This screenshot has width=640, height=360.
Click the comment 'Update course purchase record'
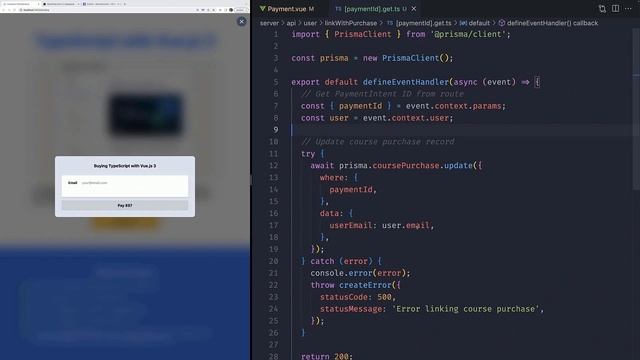click(x=378, y=142)
